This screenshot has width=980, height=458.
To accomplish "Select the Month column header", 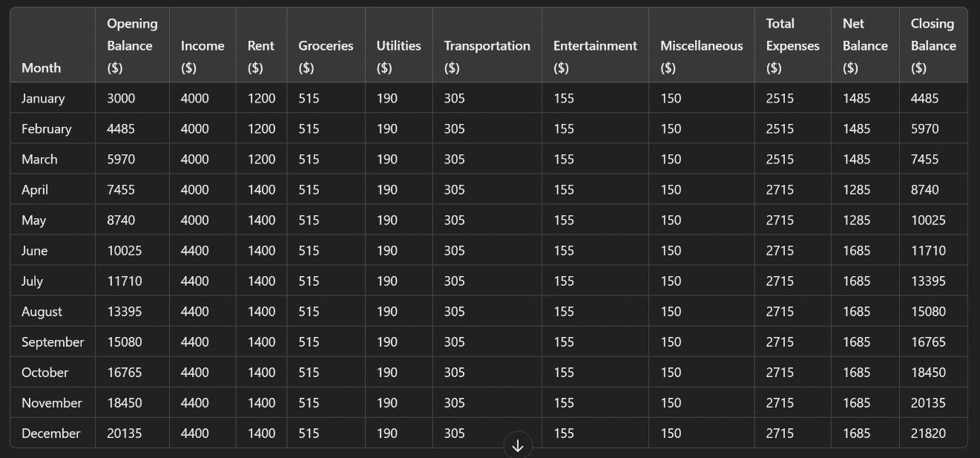I will tap(42, 68).
